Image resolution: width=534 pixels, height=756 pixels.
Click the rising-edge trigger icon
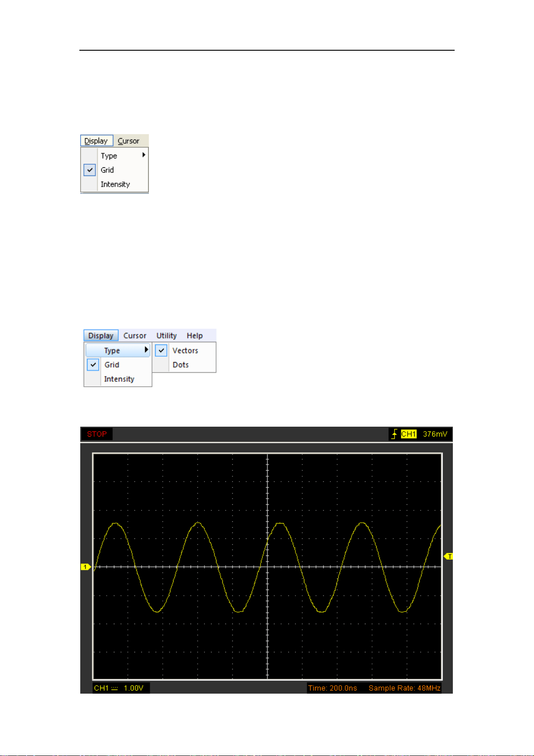395,434
